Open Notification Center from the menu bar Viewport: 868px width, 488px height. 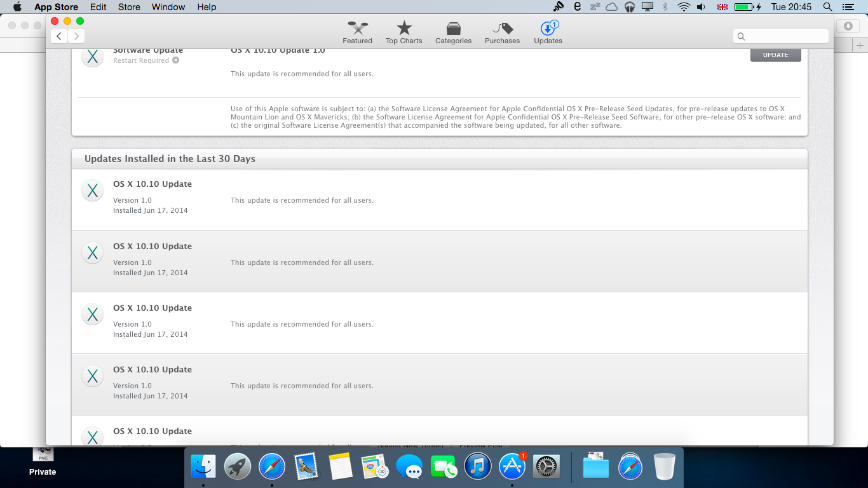[848, 7]
